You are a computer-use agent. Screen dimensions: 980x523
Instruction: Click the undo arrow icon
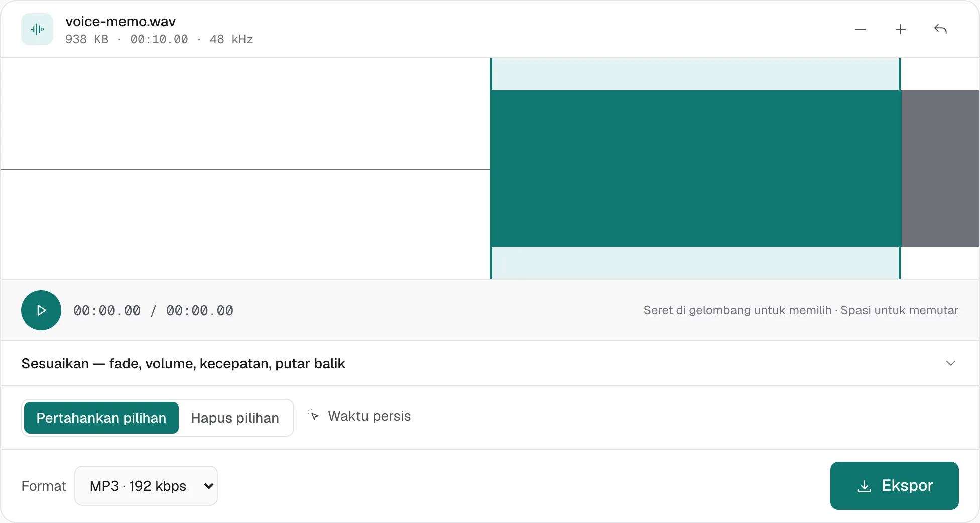(x=941, y=29)
